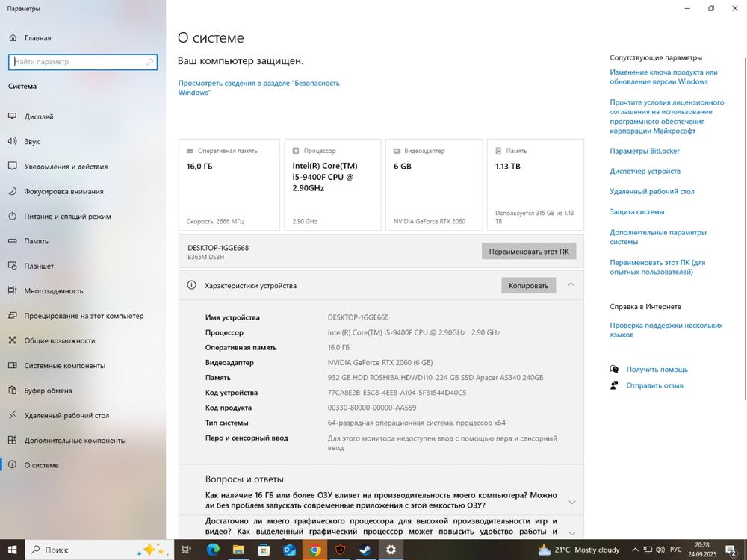Click Переименовать этот ПК button
Image resolution: width=747 pixels, height=560 pixels.
pos(529,252)
